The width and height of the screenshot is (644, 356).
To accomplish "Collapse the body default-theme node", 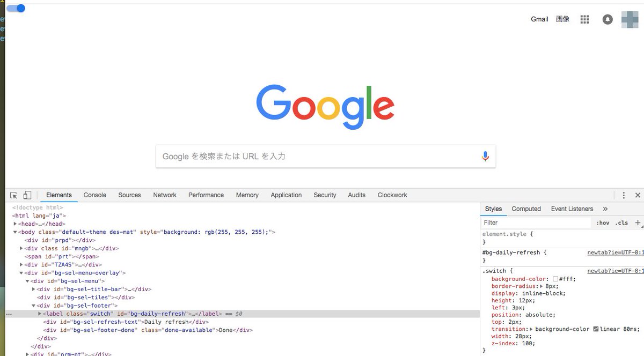I will (16, 232).
